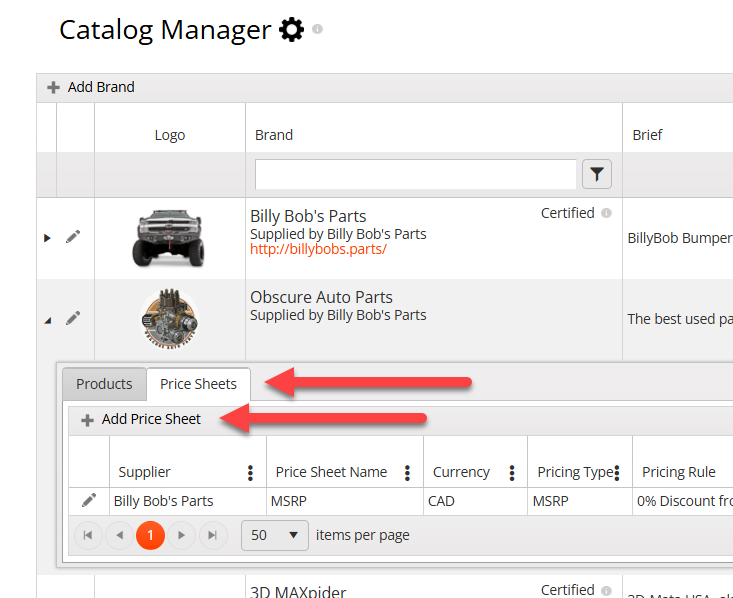Click the 0% Discount pricing rule cell
Screen dimensions: 733x598
tap(683, 501)
